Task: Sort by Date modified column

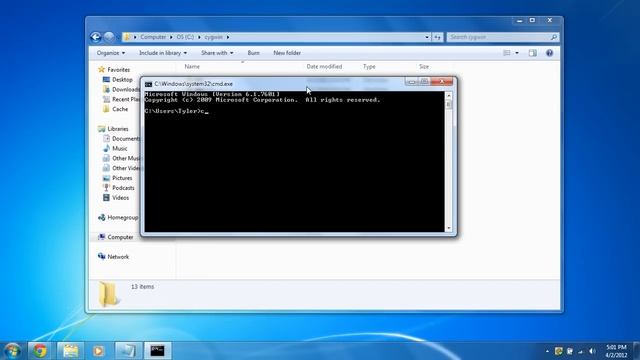Action: point(324,67)
